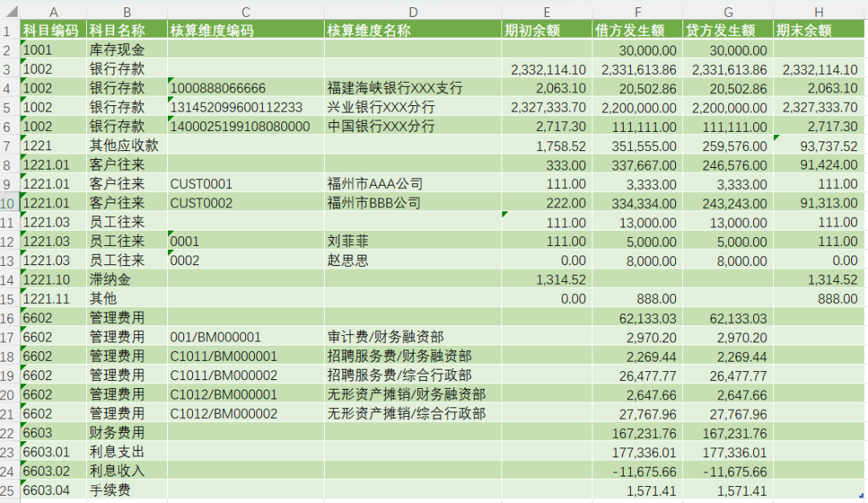Select the -11,675.66 debit cell
Viewport: 868px width, 503px height.
pos(637,471)
